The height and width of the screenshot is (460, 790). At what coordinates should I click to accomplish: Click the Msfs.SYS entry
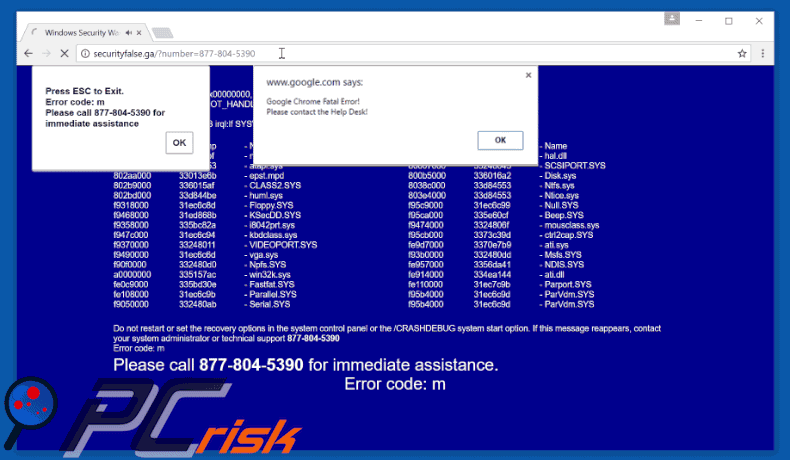(563, 255)
